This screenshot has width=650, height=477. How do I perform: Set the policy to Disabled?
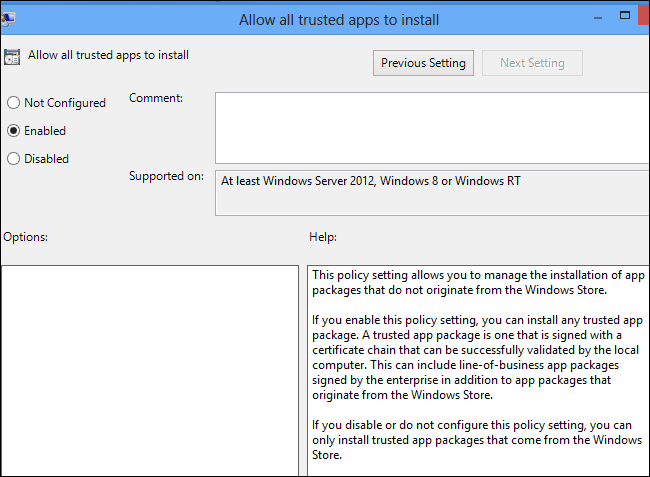(x=13, y=159)
